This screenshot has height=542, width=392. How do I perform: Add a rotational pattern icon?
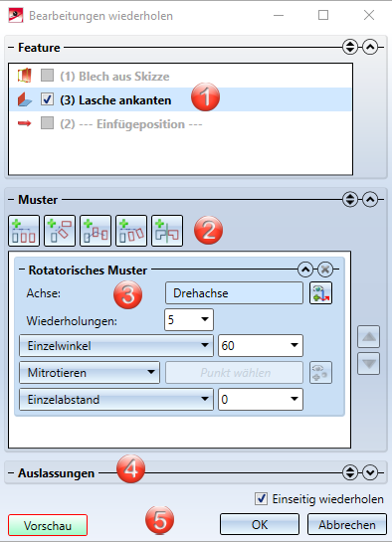pyautogui.click(x=60, y=231)
